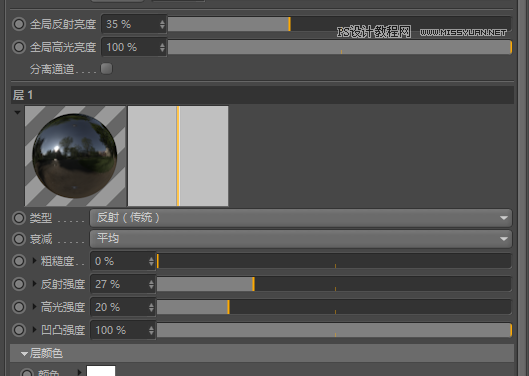This screenshot has width=529, height=376.
Task: Click the 全局反射亮度 slider bar
Action: click(340, 24)
